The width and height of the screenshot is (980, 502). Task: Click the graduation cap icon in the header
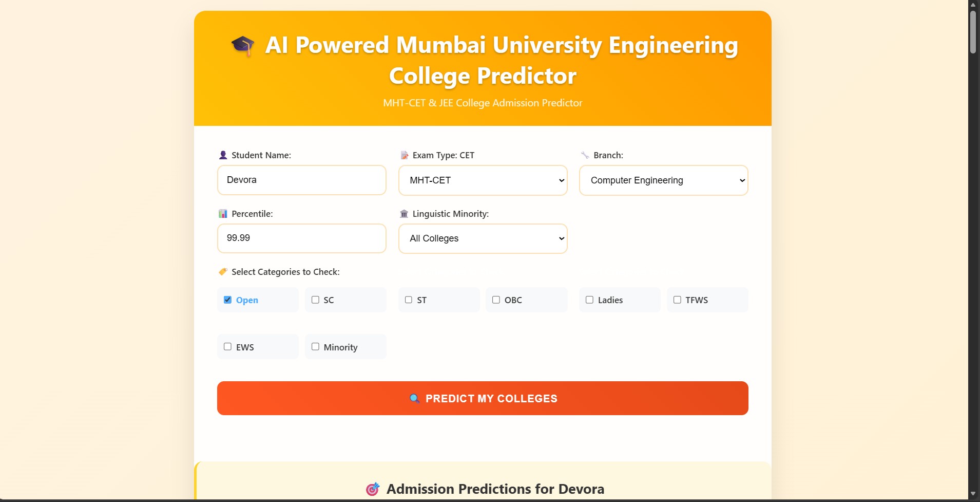click(x=243, y=46)
